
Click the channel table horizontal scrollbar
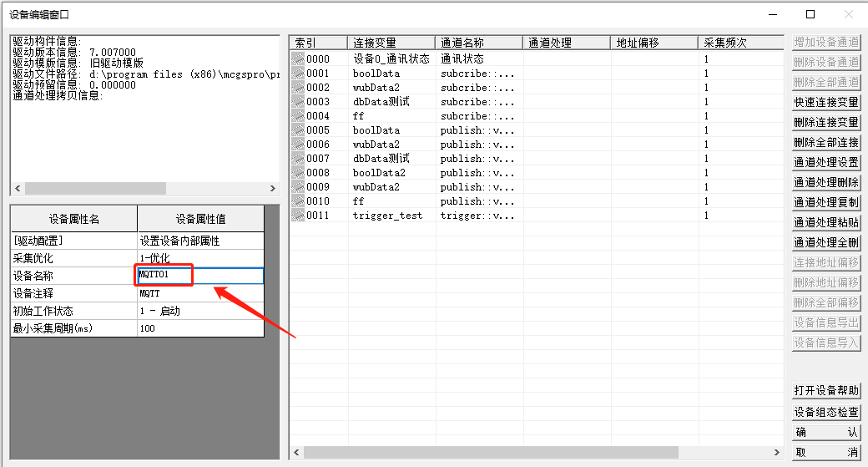coord(492,452)
